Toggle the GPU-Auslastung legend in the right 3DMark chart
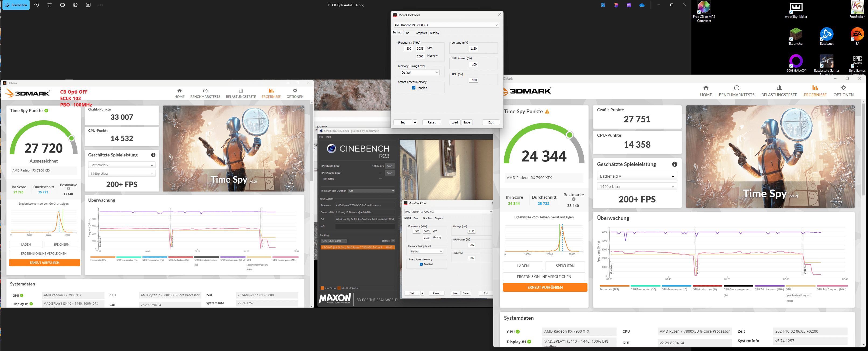The height and width of the screenshot is (351, 868). [x=707, y=288]
